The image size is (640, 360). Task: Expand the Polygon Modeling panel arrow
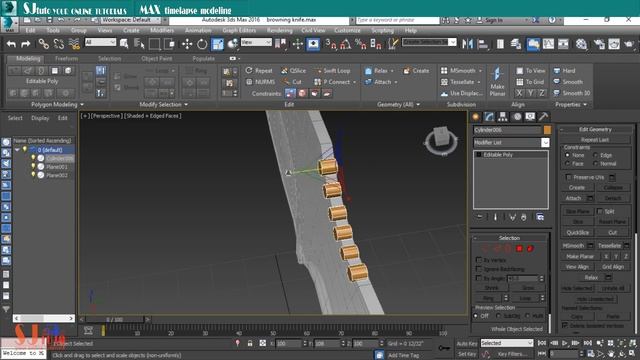(x=82, y=105)
